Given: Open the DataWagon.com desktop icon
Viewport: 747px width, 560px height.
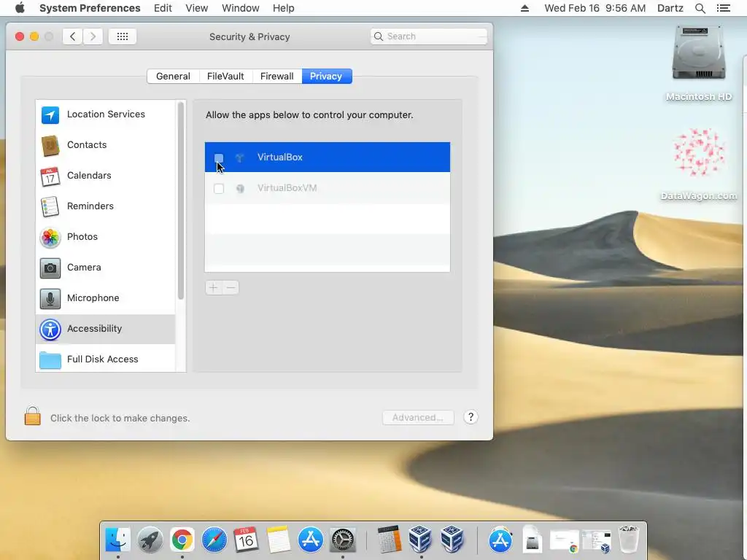Looking at the screenshot, I should tap(698, 164).
